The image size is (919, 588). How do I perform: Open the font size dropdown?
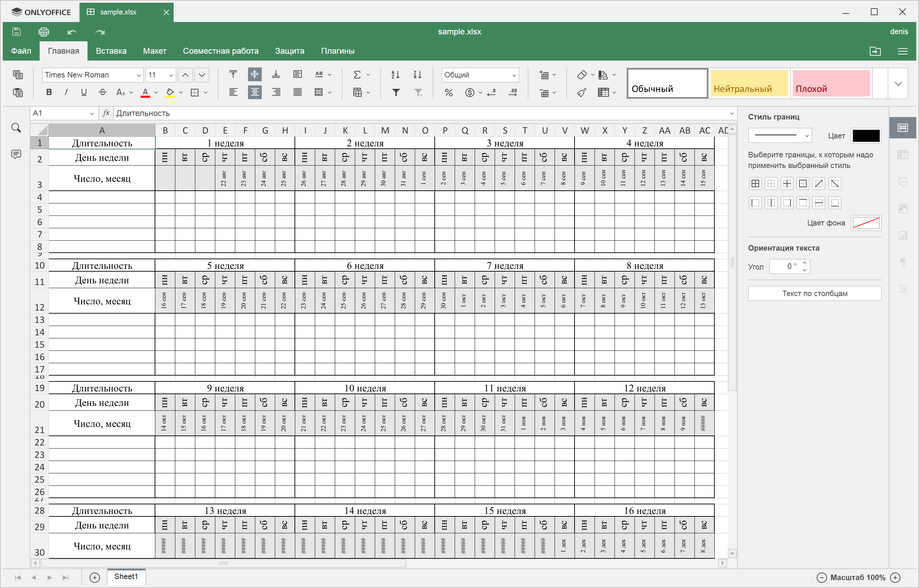tap(171, 75)
